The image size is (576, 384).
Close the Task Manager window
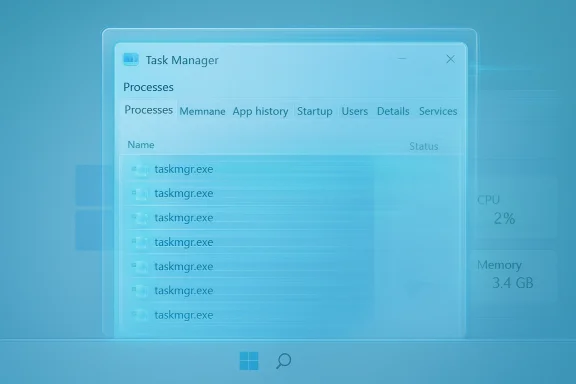coord(450,59)
